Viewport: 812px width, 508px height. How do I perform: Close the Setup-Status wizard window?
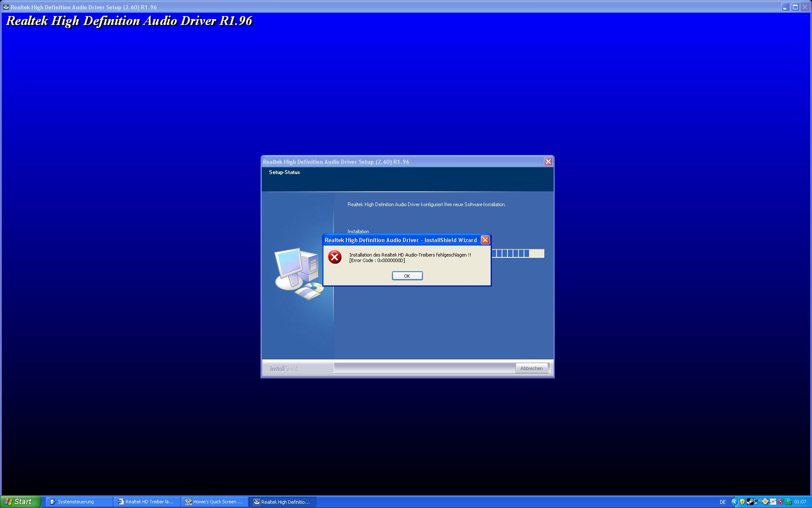pyautogui.click(x=548, y=162)
